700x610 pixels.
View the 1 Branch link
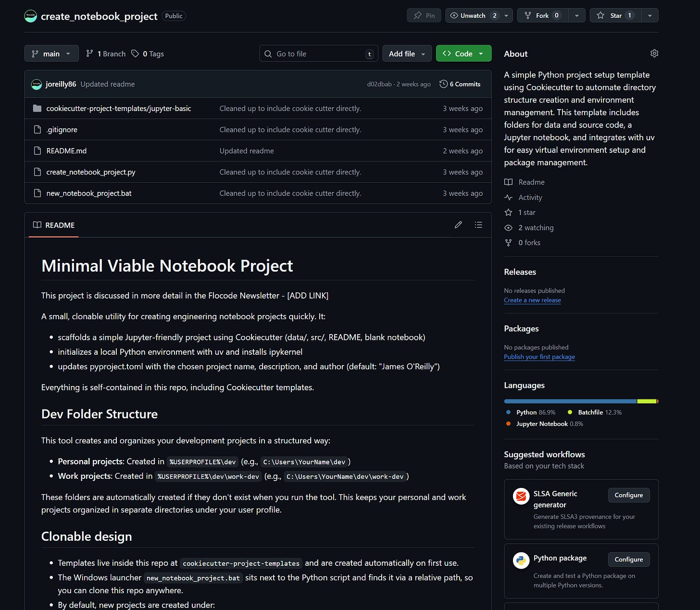click(106, 54)
